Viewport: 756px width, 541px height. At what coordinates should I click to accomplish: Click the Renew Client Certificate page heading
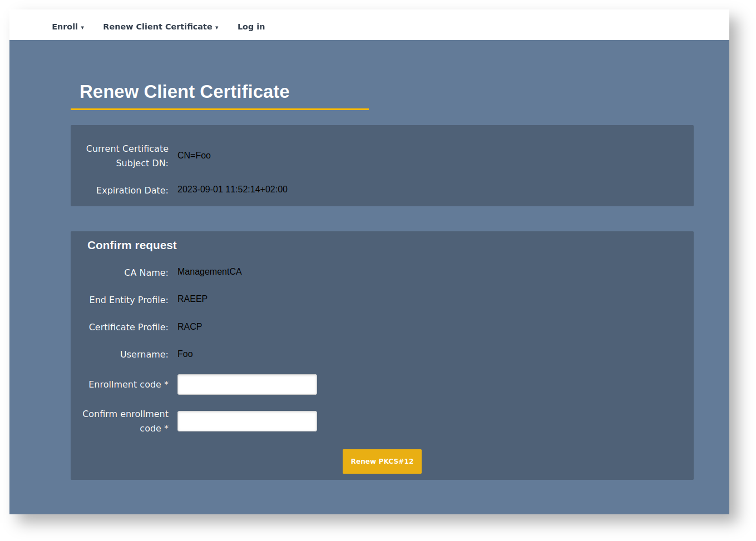pyautogui.click(x=184, y=92)
